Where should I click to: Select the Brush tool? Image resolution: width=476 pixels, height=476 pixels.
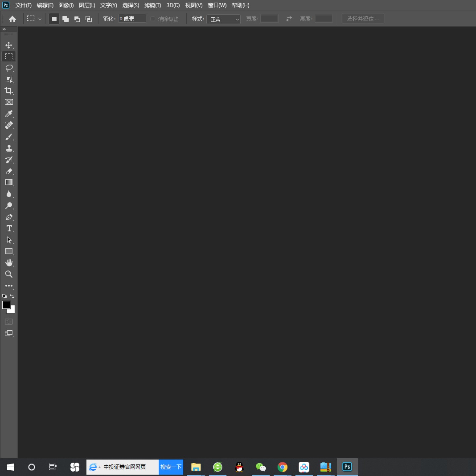pyautogui.click(x=9, y=137)
